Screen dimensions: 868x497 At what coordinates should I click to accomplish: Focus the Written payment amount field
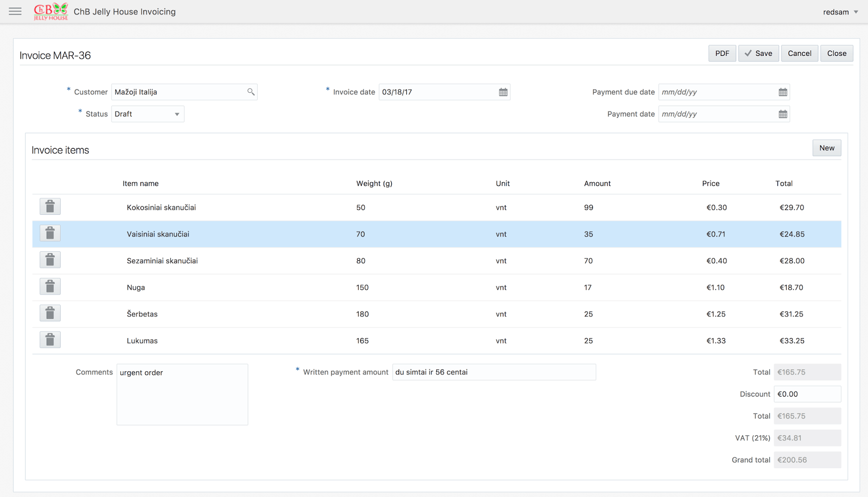pyautogui.click(x=494, y=372)
